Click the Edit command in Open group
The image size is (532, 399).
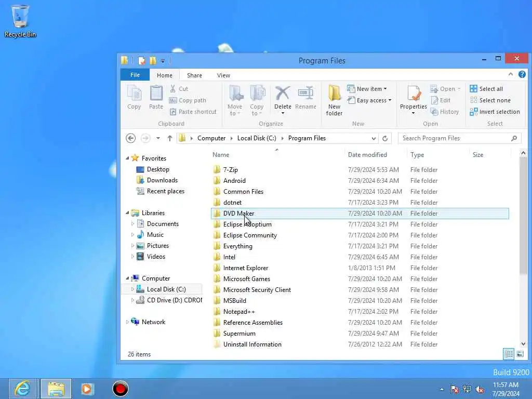tap(441, 100)
